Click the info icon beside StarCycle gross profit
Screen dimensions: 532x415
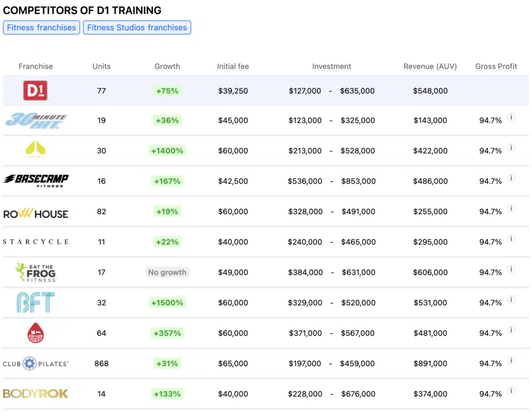pyautogui.click(x=511, y=239)
